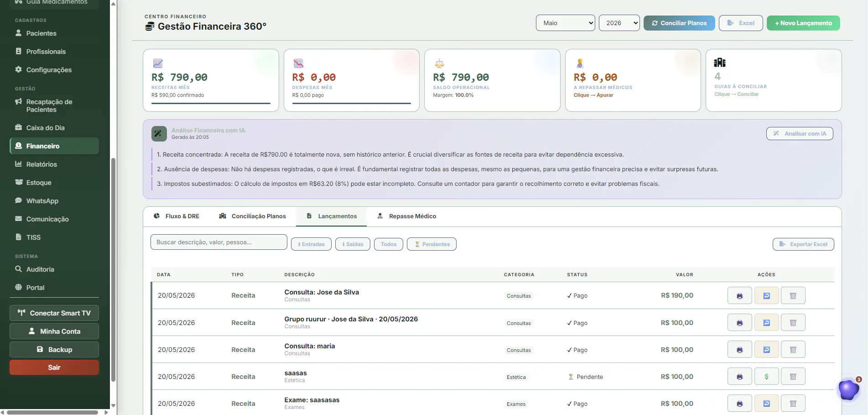The image size is (868, 415).
Task: Print receipt for saasas entry
Action: click(x=739, y=376)
